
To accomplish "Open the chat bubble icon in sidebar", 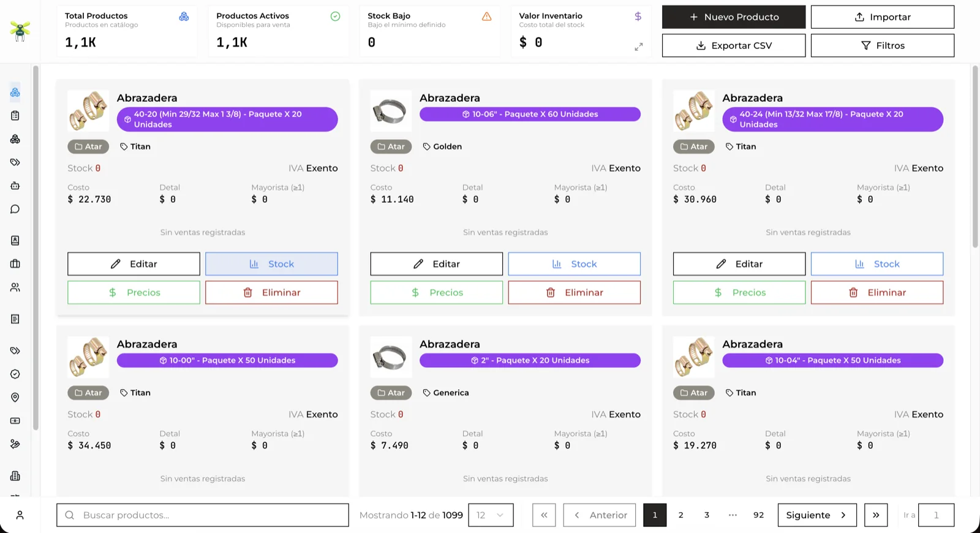I will [15, 209].
